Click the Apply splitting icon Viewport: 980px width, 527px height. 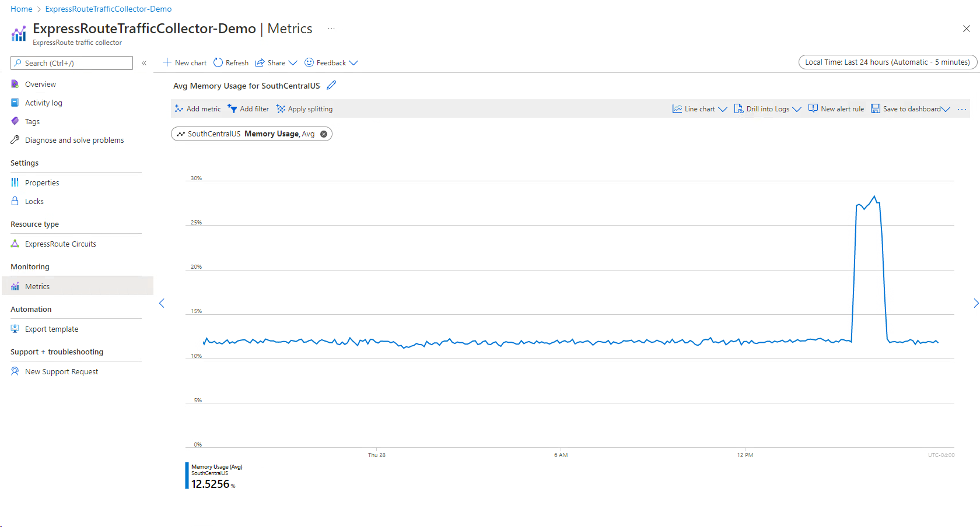click(281, 109)
